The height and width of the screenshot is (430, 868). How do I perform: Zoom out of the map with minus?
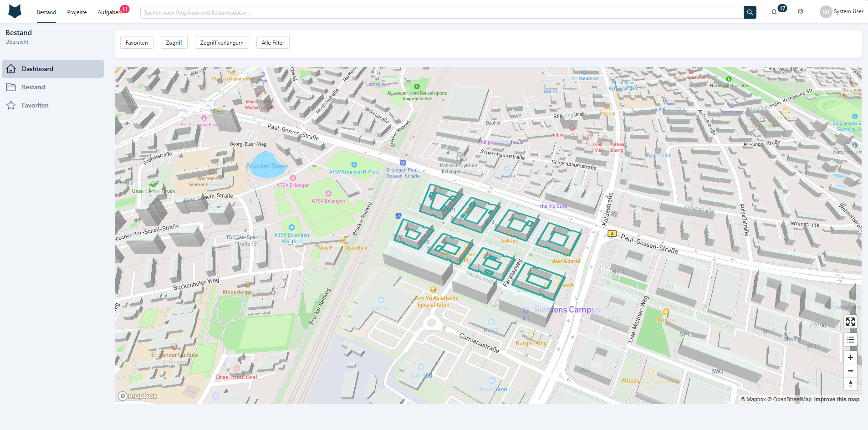[850, 371]
